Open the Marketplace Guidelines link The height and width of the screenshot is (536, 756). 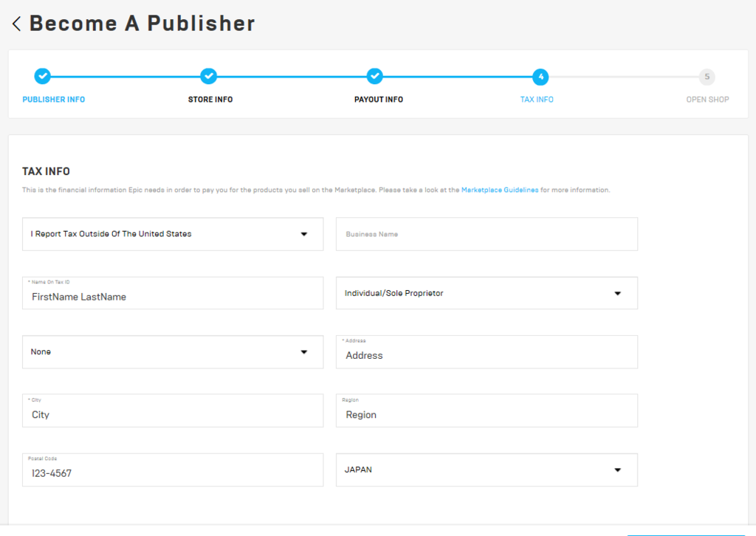click(x=500, y=190)
